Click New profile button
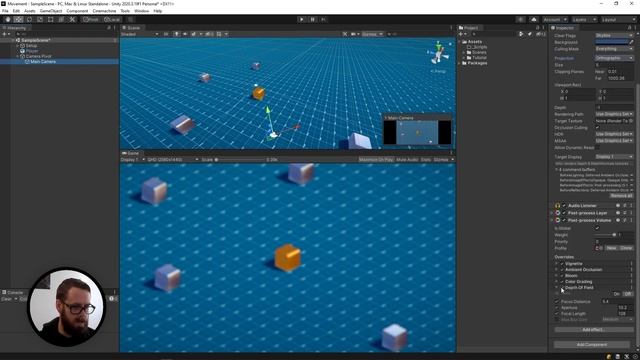 click(x=611, y=248)
